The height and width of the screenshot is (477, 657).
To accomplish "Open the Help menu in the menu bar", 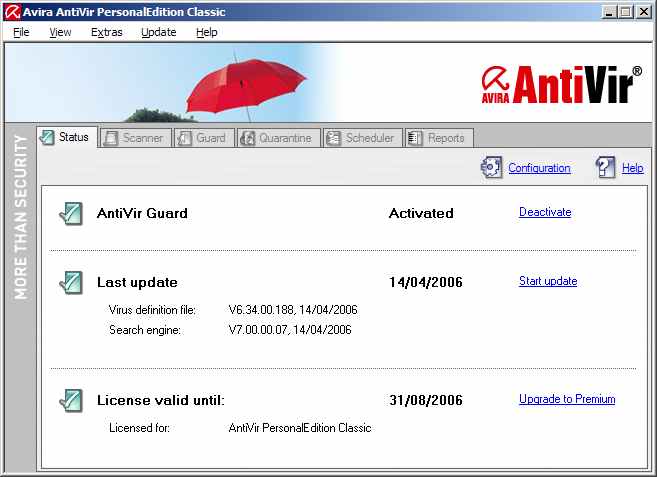I will pos(207,32).
